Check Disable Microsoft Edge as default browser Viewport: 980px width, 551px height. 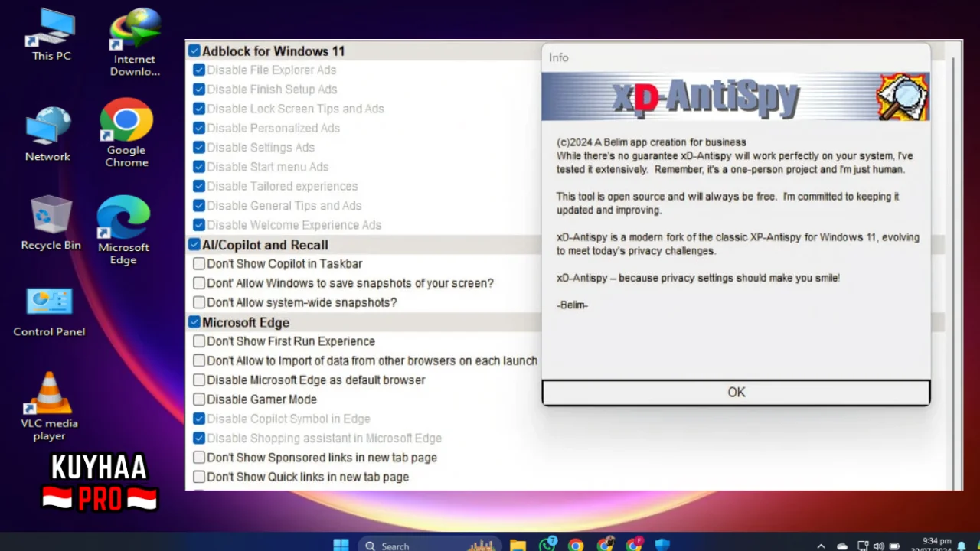click(199, 380)
